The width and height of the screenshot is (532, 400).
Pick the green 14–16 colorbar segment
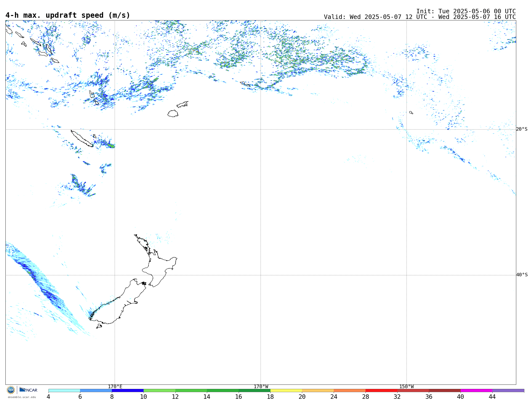[x=223, y=390]
